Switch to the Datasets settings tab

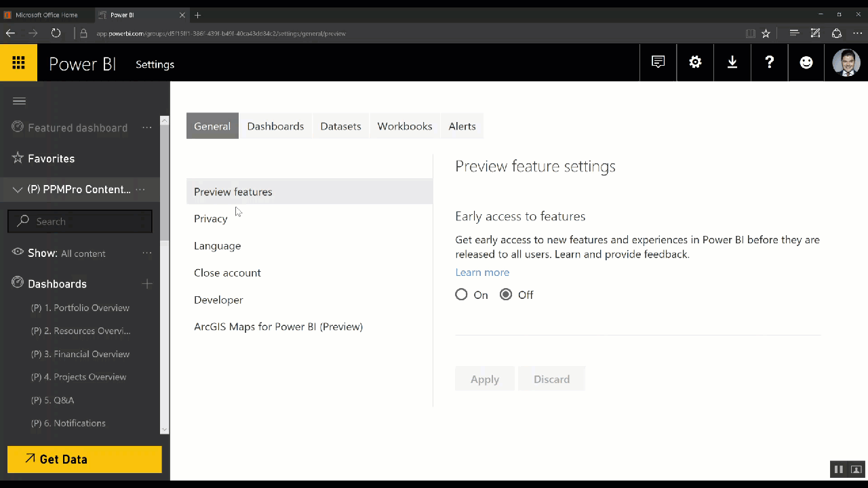coord(340,126)
